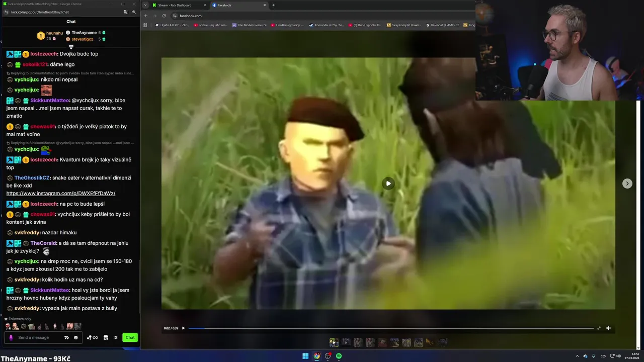Screen dimensions: 644x362
Task: Click username lostczeech on 'Dvojka bude top'
Action: pyautogui.click(x=44, y=54)
